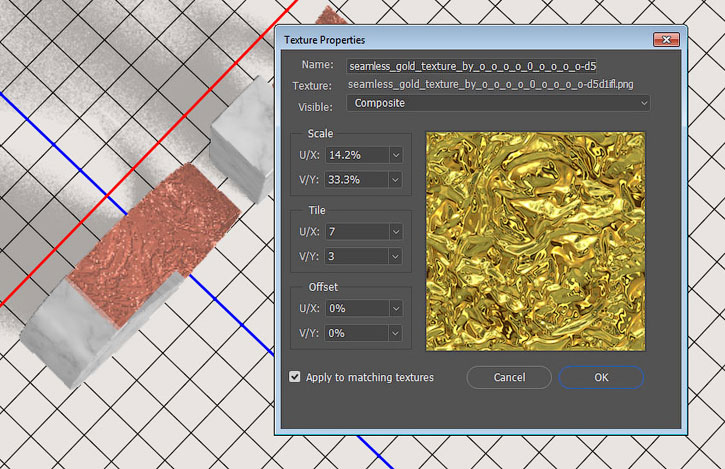Click the gold texture preview thumbnail
This screenshot has width=725, height=469.
click(535, 241)
